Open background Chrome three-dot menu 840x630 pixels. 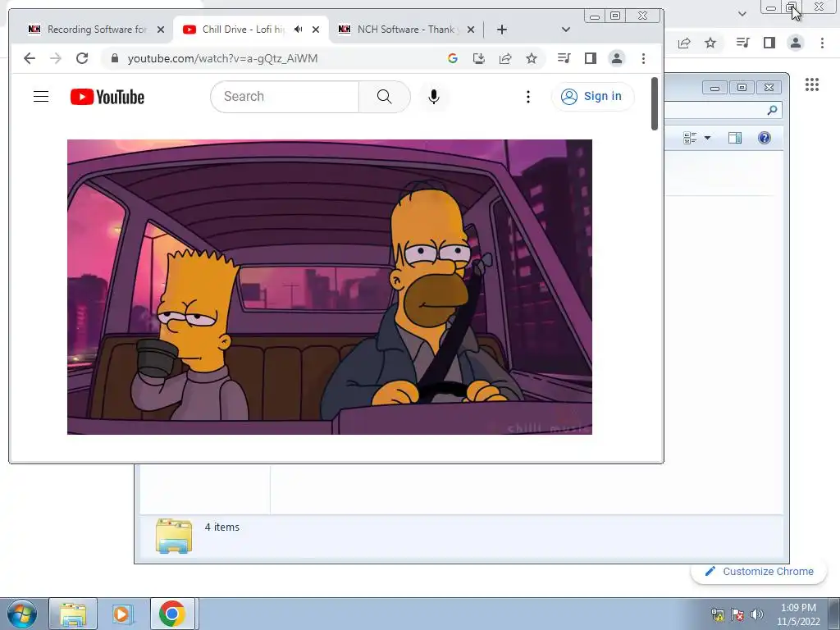click(822, 43)
